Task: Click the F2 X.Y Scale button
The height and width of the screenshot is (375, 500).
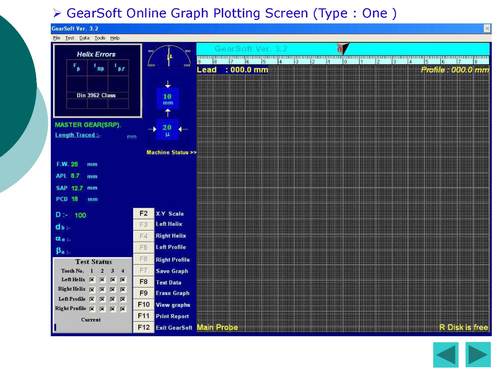Action: coord(143,213)
